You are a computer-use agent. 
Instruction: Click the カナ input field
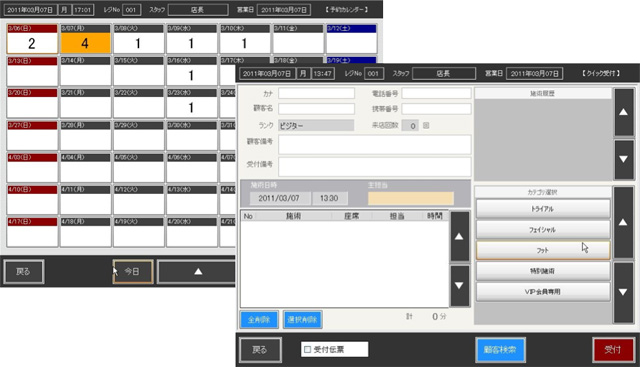click(316, 93)
